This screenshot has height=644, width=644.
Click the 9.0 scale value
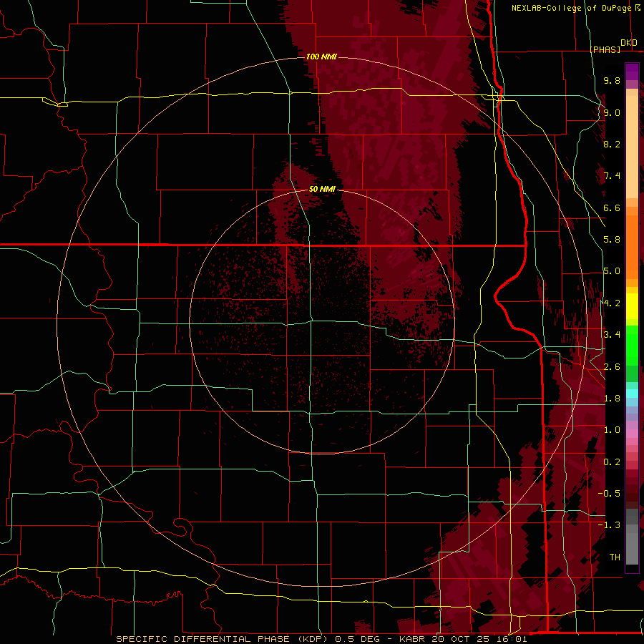pyautogui.click(x=612, y=112)
